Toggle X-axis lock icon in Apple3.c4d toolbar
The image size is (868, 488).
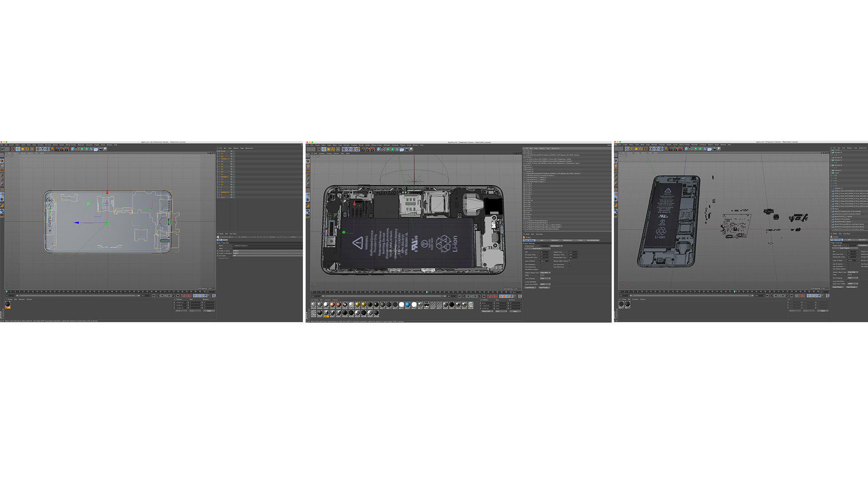pyautogui.click(x=344, y=149)
